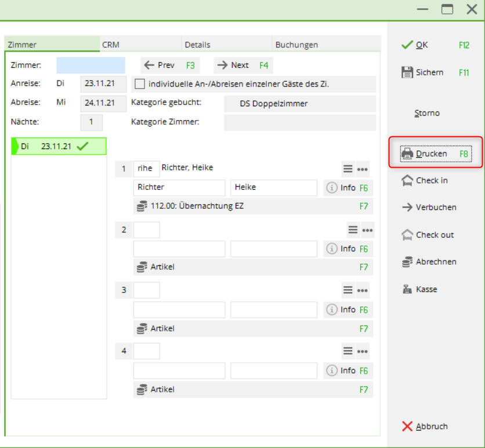485x448 pixels.
Task: Enable individuelle An-/Abreisen checkbox
Action: click(140, 84)
